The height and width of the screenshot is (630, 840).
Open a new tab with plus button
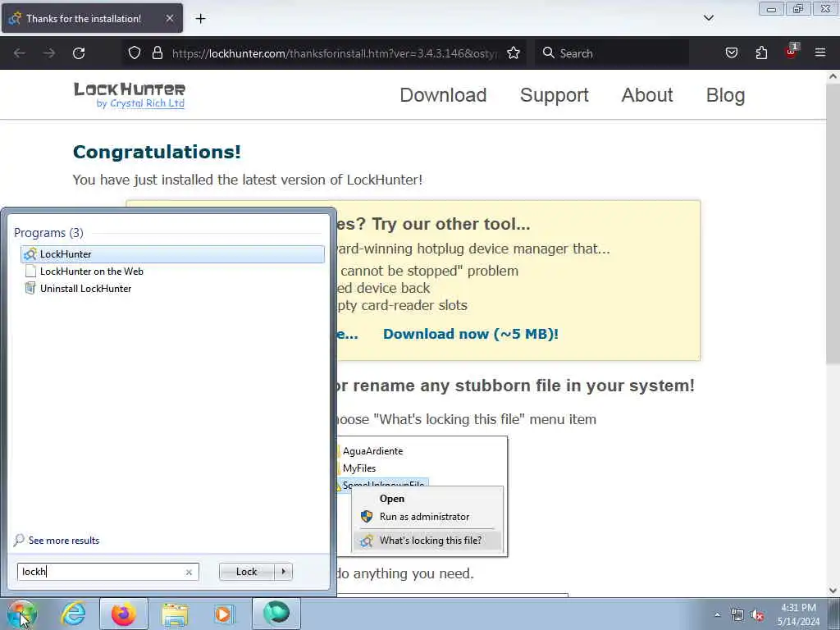200,19
